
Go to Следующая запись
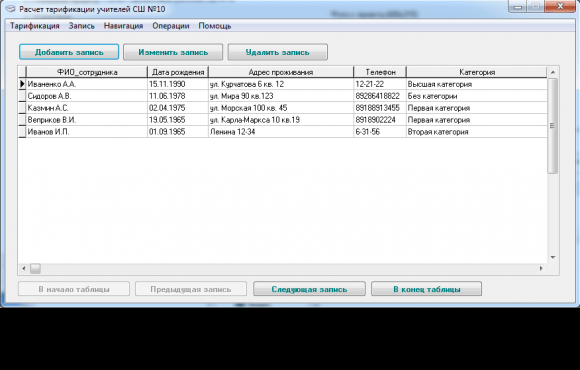[x=309, y=289]
